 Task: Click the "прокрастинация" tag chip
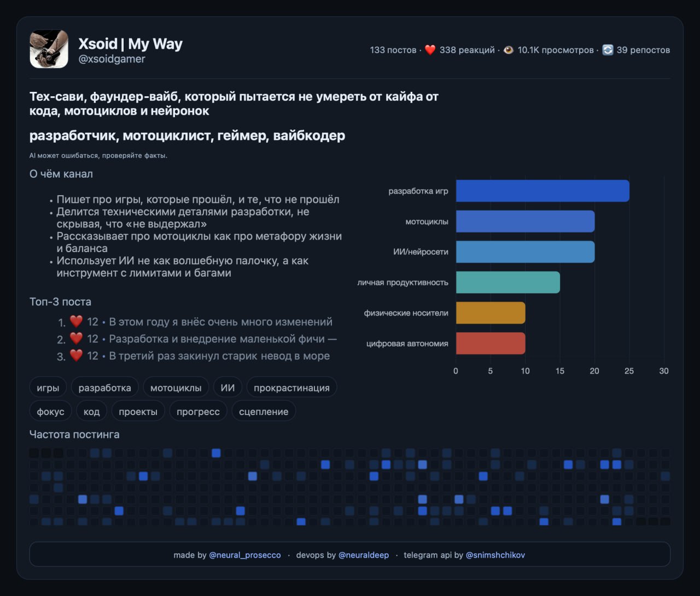point(291,388)
